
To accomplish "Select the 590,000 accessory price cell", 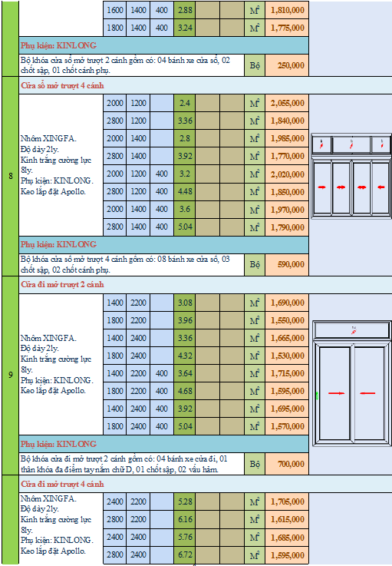I will click(287, 265).
